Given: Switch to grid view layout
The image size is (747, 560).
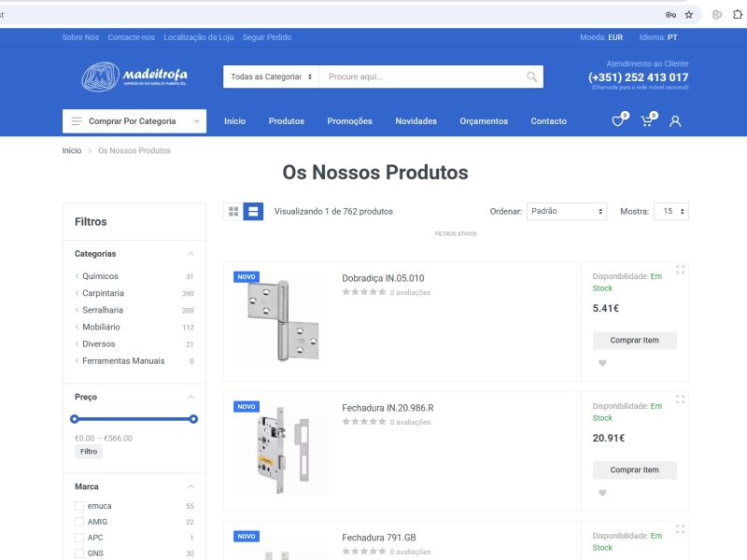Looking at the screenshot, I should (x=233, y=212).
